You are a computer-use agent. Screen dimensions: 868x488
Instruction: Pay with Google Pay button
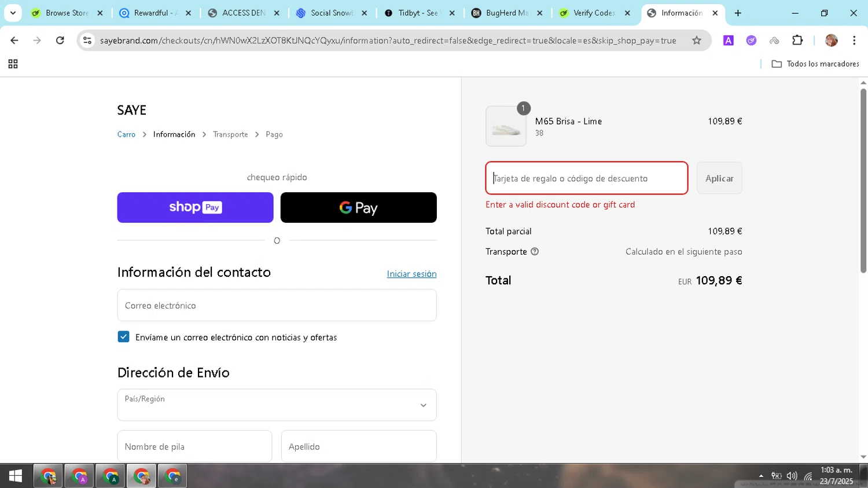pyautogui.click(x=359, y=207)
